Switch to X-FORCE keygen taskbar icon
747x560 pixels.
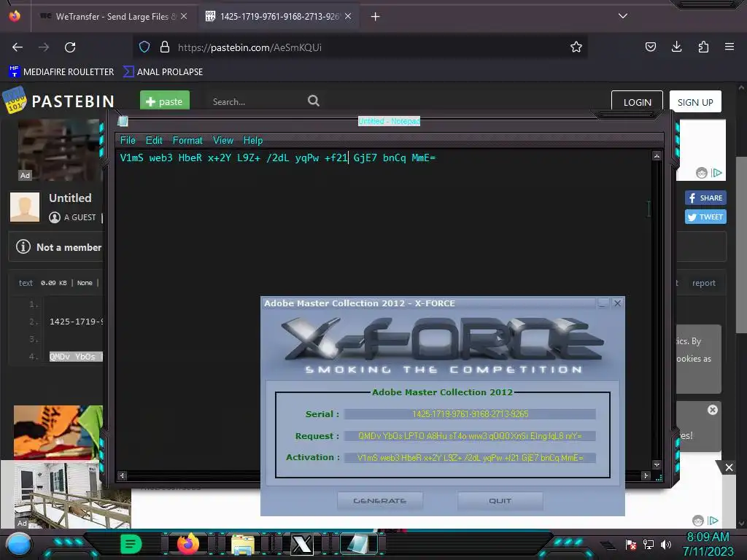click(x=301, y=545)
